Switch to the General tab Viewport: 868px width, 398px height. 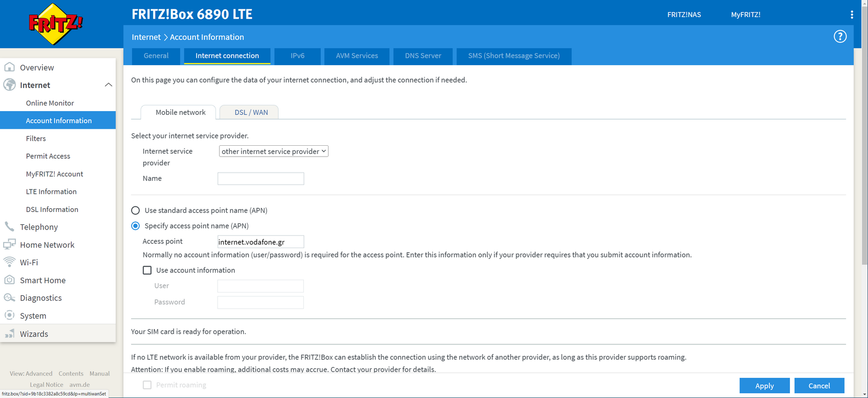[156, 56]
